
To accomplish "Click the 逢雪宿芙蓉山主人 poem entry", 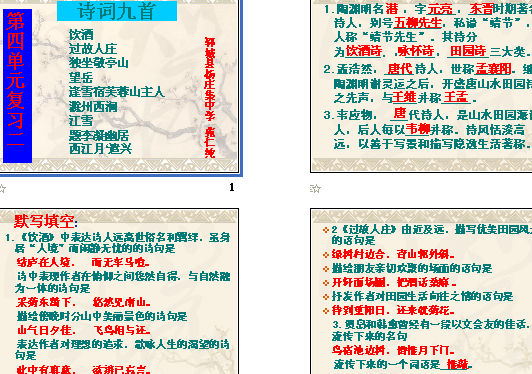I will pos(117,92).
